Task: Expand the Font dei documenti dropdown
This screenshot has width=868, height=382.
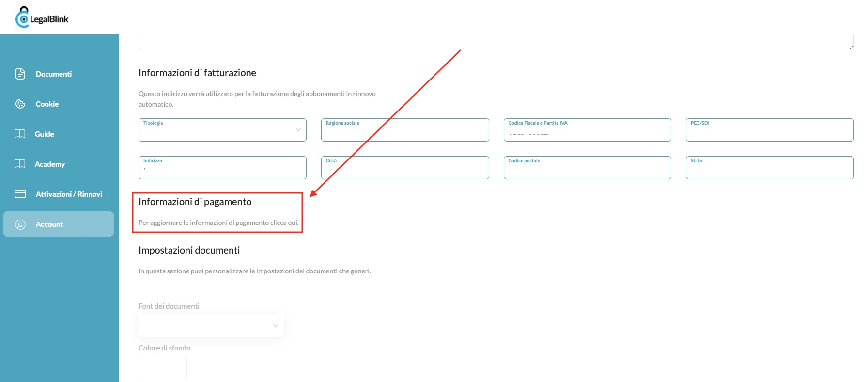Action: (x=211, y=326)
